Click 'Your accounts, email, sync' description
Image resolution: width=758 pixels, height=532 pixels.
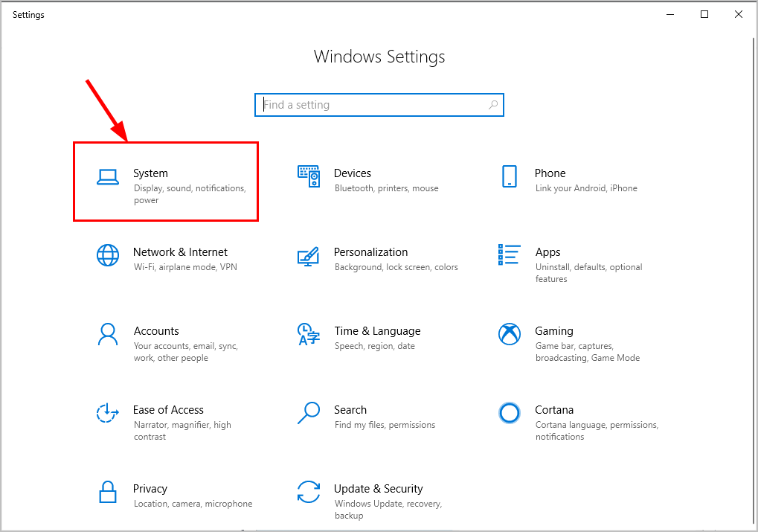186,352
